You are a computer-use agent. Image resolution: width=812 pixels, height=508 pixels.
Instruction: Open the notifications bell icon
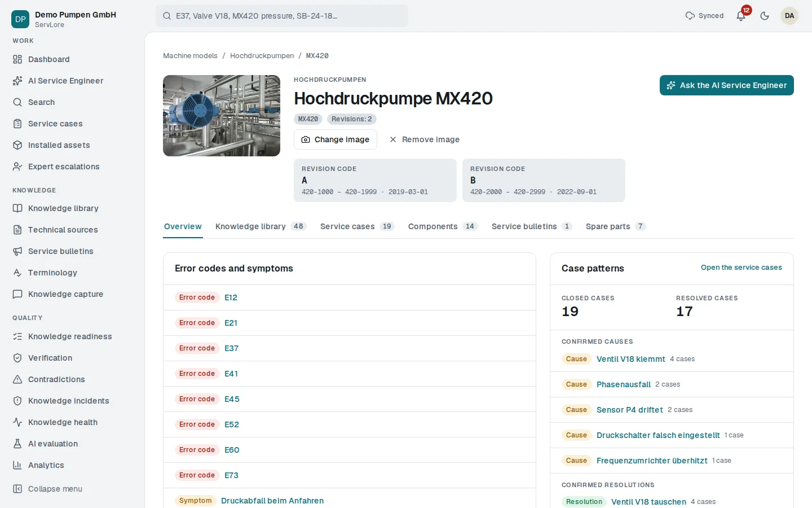741,16
